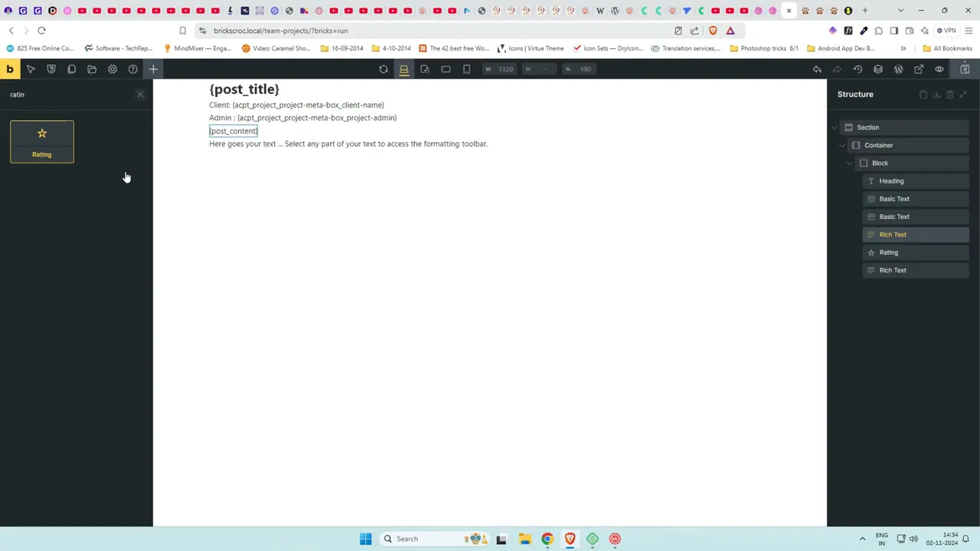980x551 pixels.
Task: Collapse the Container tree node
Action: pyautogui.click(x=842, y=145)
